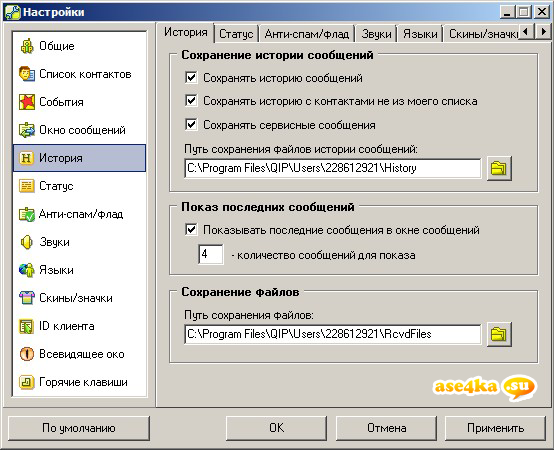Open the Анти-спам/флад tab

pyautogui.click(x=307, y=34)
